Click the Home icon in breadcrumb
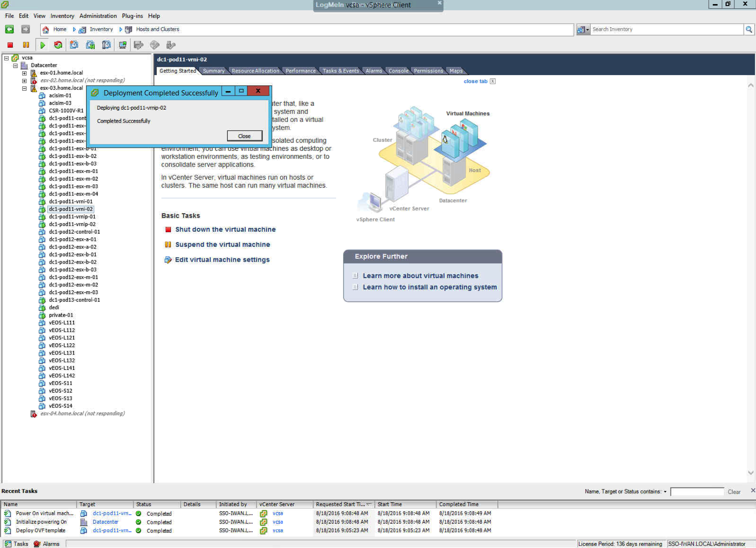The width and height of the screenshot is (756, 548). tap(46, 29)
